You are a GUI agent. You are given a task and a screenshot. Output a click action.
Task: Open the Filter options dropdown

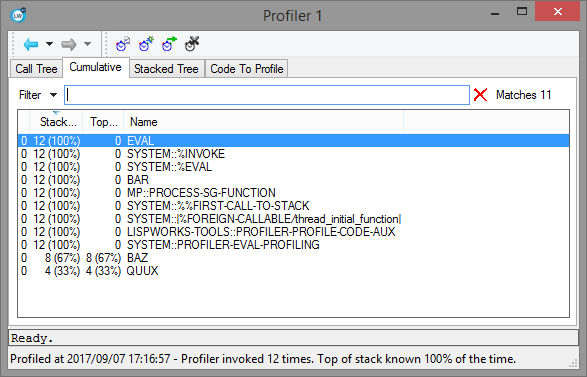pyautogui.click(x=54, y=95)
